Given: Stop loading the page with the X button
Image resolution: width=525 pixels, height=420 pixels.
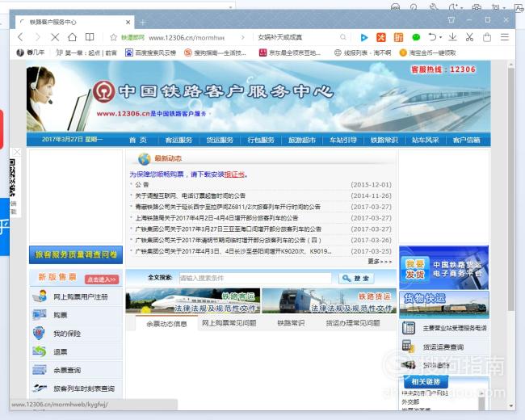Looking at the screenshot, I should pyautogui.click(x=55, y=37).
